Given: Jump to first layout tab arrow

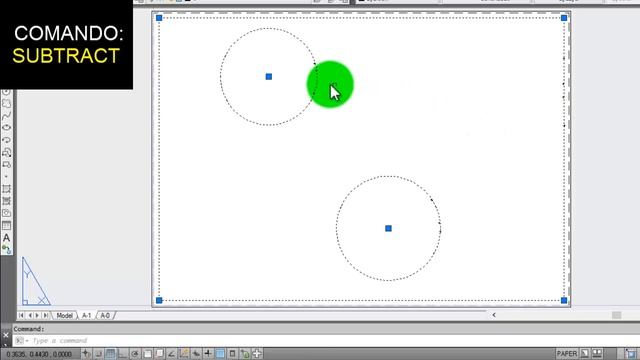Looking at the screenshot, I should pos(21,316).
